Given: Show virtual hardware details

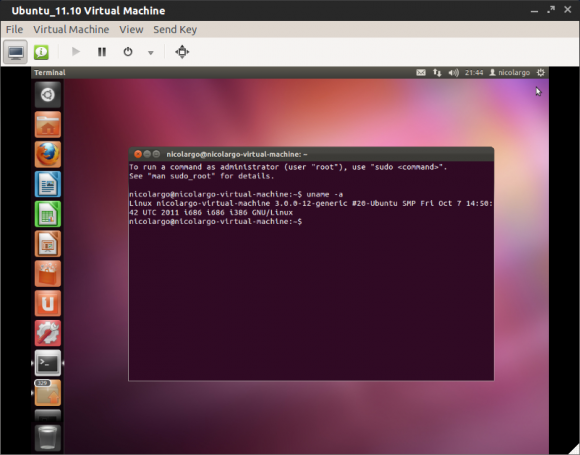Looking at the screenshot, I should pos(41,52).
